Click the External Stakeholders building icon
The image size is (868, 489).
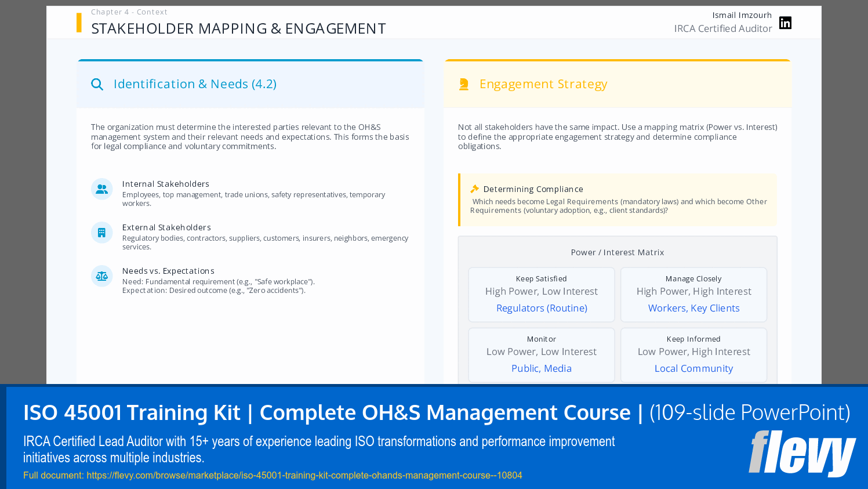pos(101,232)
